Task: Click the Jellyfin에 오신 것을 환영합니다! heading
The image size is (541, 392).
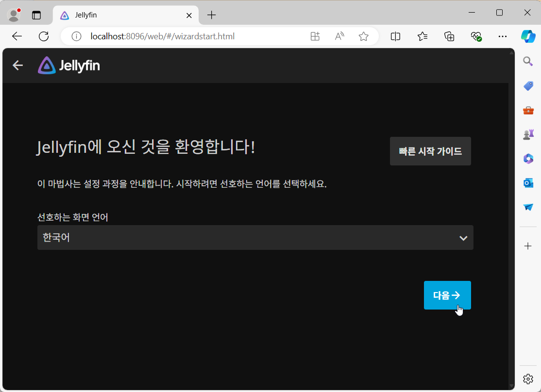Action: [x=146, y=147]
